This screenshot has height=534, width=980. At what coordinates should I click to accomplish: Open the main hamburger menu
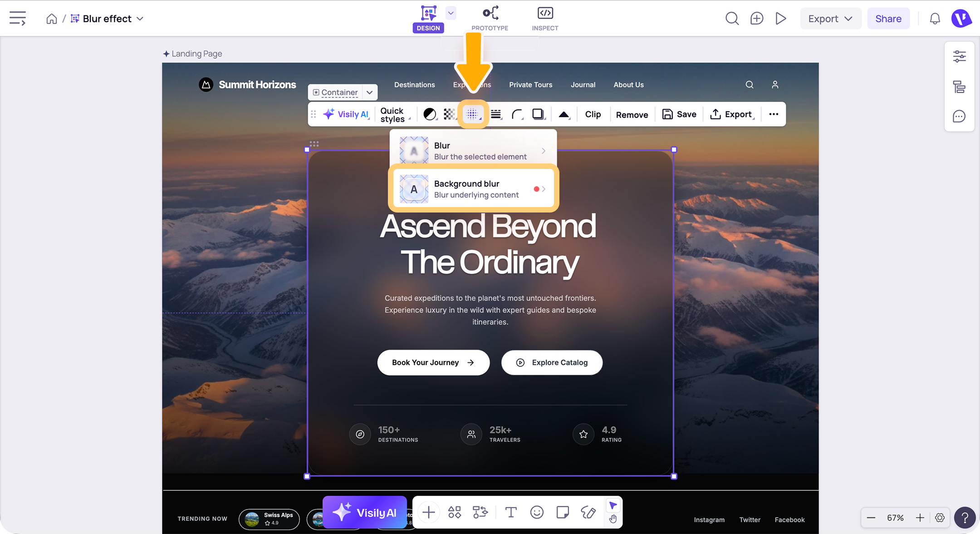(18, 19)
